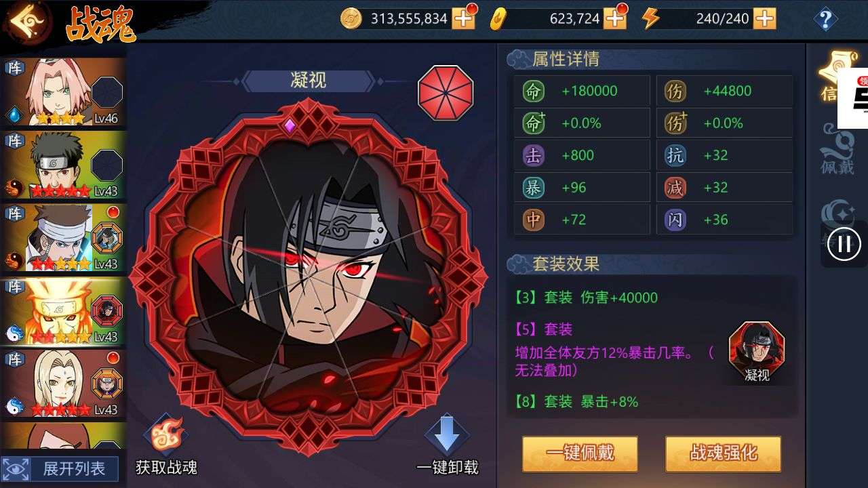Tap the purple gem atop the soul frame
The width and height of the screenshot is (868, 488).
point(290,125)
